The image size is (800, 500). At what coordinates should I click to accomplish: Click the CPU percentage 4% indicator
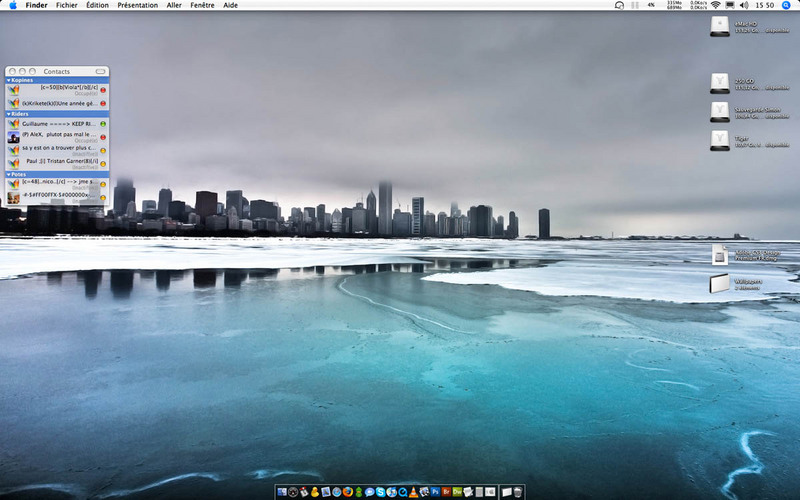pos(651,5)
